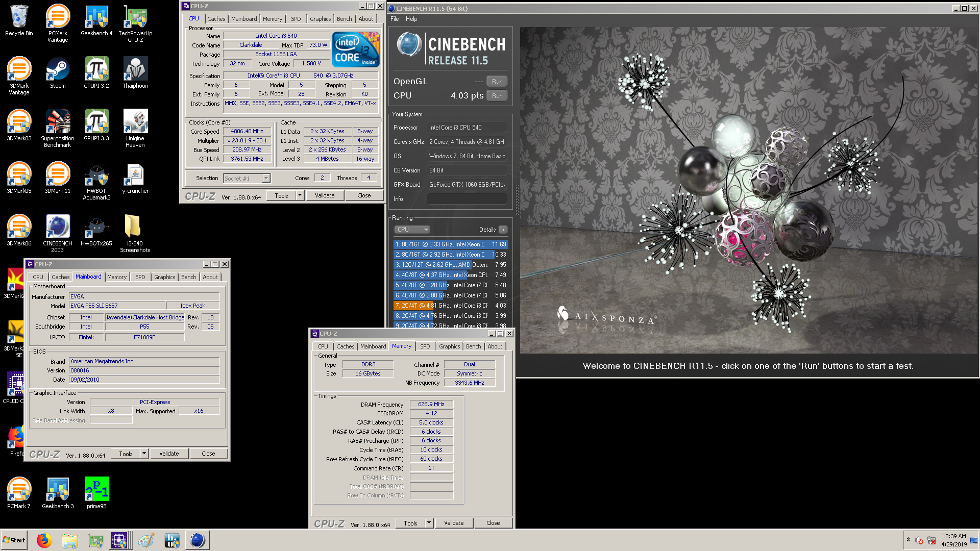The height and width of the screenshot is (551, 980).
Task: Open the CPU ranking dropdown in Cinebench
Action: click(x=412, y=230)
